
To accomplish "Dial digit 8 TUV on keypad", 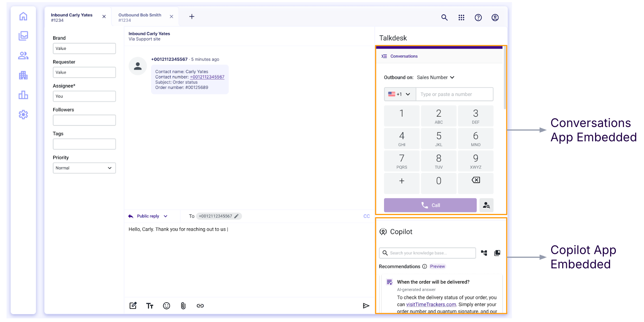I will click(x=438, y=161).
